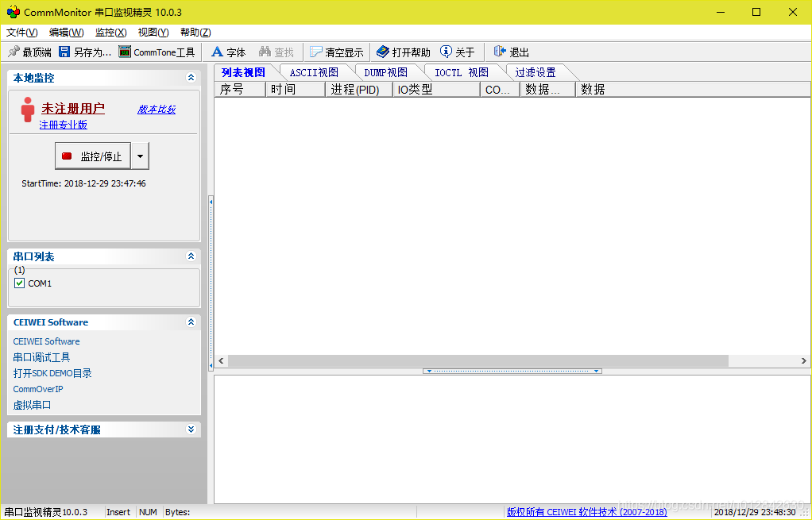Click the 监控/停止 button
The height and width of the screenshot is (520, 812).
coord(93,156)
